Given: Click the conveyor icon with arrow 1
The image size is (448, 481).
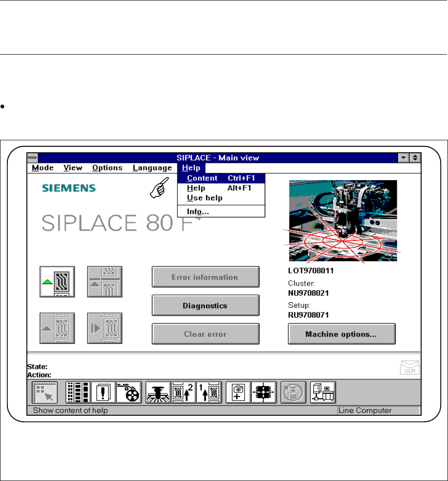Looking at the screenshot, I should (x=209, y=393).
